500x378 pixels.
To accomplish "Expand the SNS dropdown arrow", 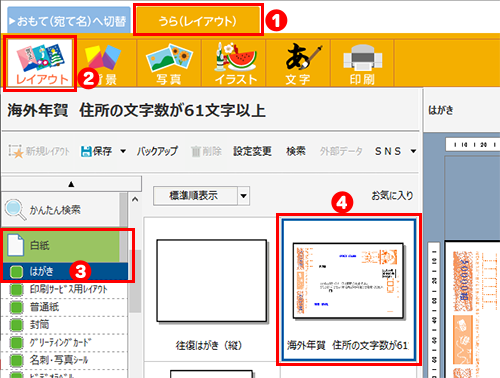I will 413,151.
